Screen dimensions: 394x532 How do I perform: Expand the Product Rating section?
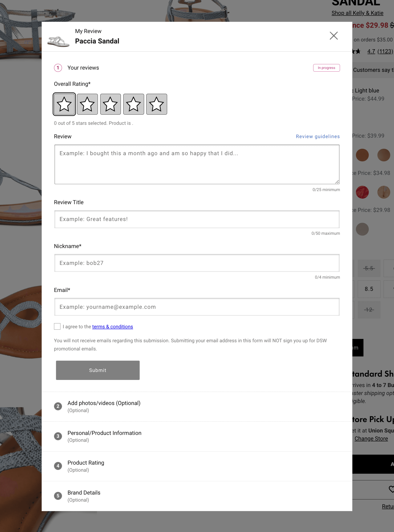(86, 466)
